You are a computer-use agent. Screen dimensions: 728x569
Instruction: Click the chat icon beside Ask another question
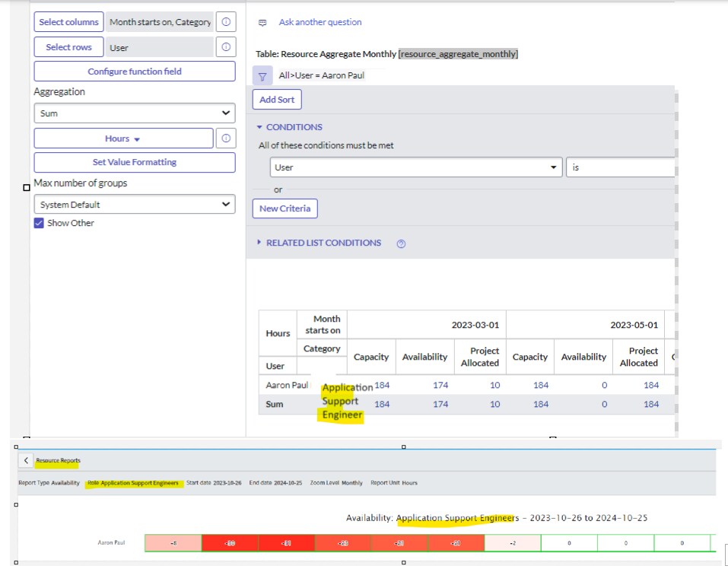point(262,22)
